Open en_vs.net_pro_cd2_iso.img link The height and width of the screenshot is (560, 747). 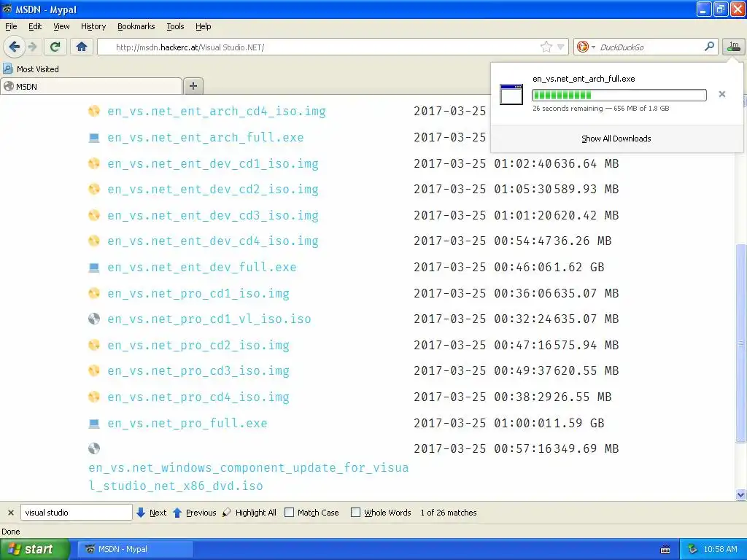(198, 345)
